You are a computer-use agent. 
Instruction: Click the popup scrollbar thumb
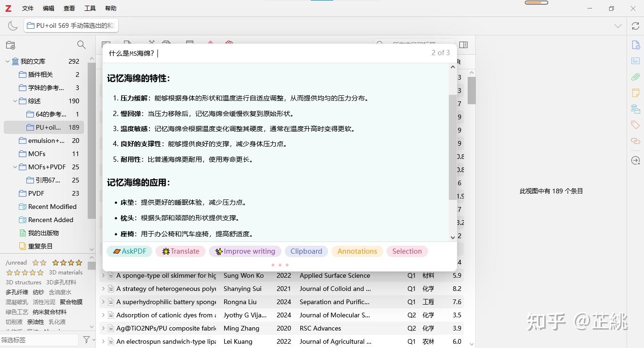point(453,147)
